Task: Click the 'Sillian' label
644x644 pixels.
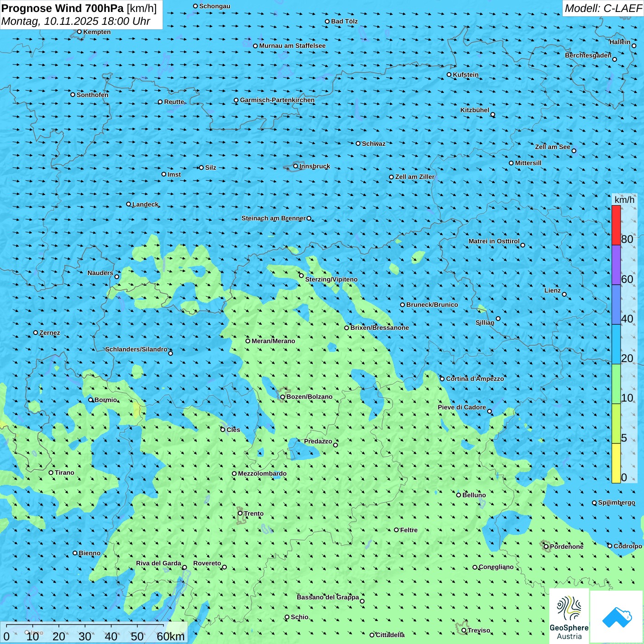Action: tap(485, 322)
